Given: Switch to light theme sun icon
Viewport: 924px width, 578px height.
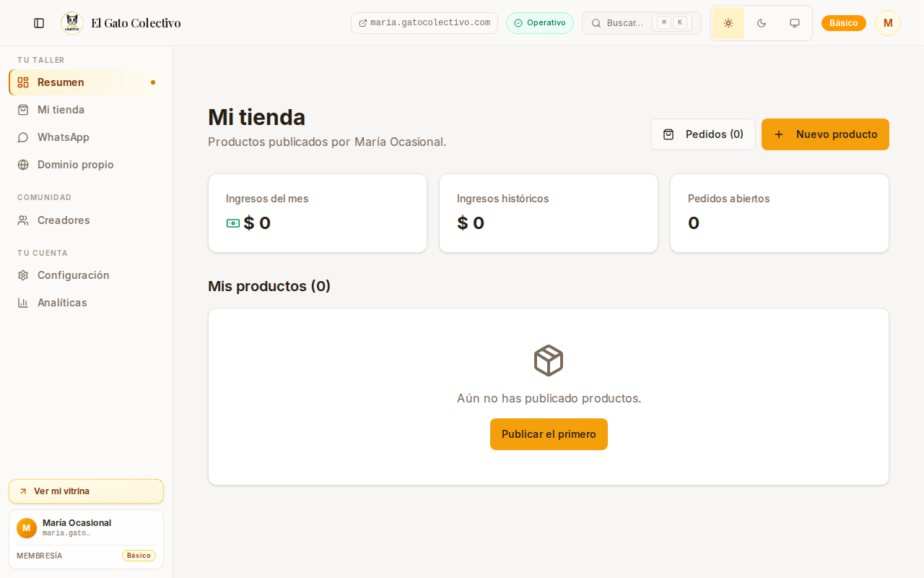Looking at the screenshot, I should tap(728, 23).
